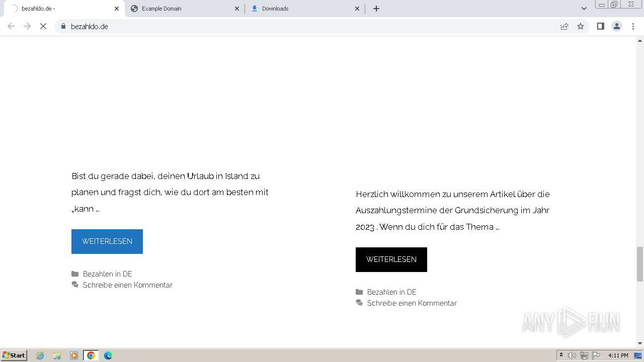Switch to Example Domain tab
644x362 pixels.
[x=185, y=9]
